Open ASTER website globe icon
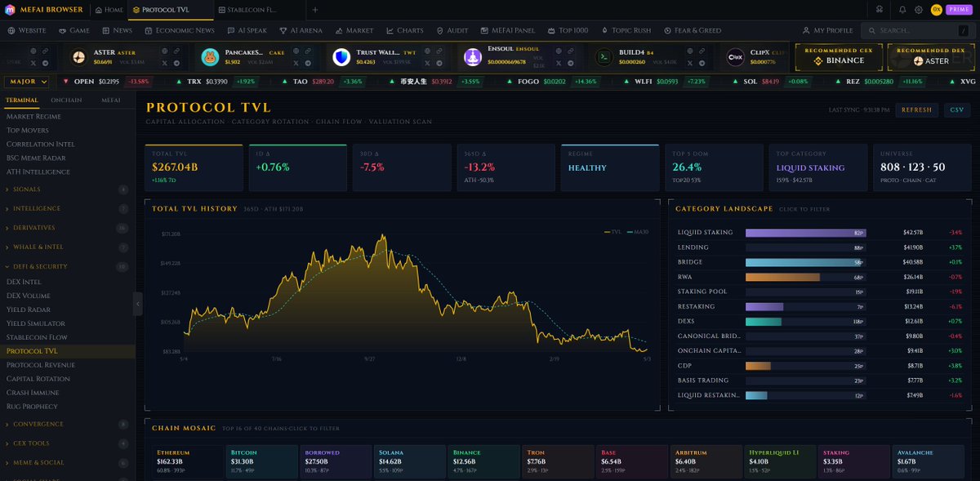 [x=164, y=51]
